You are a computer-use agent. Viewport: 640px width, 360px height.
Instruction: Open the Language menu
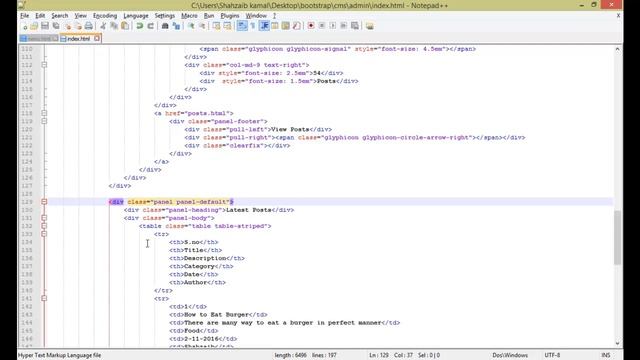point(136,16)
